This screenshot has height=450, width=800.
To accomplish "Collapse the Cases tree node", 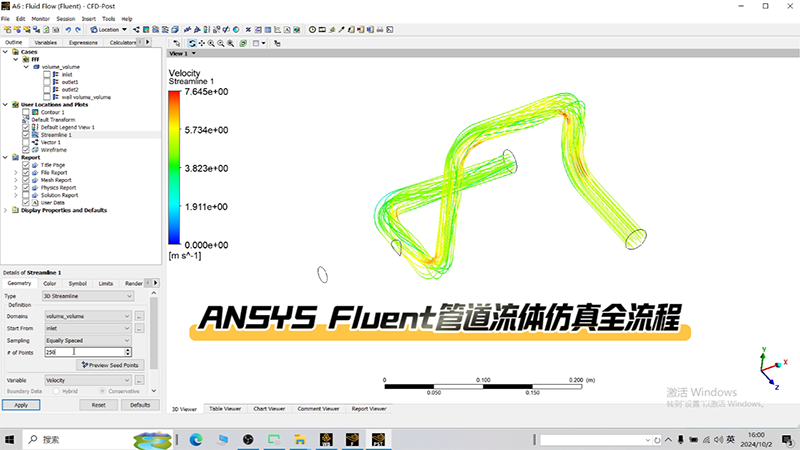I will point(6,52).
